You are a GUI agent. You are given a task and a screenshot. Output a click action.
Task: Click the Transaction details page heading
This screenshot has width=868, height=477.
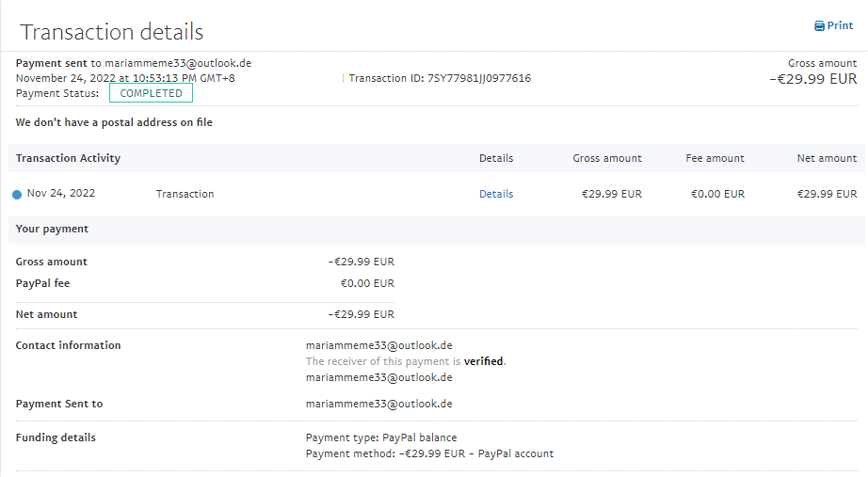(x=112, y=32)
